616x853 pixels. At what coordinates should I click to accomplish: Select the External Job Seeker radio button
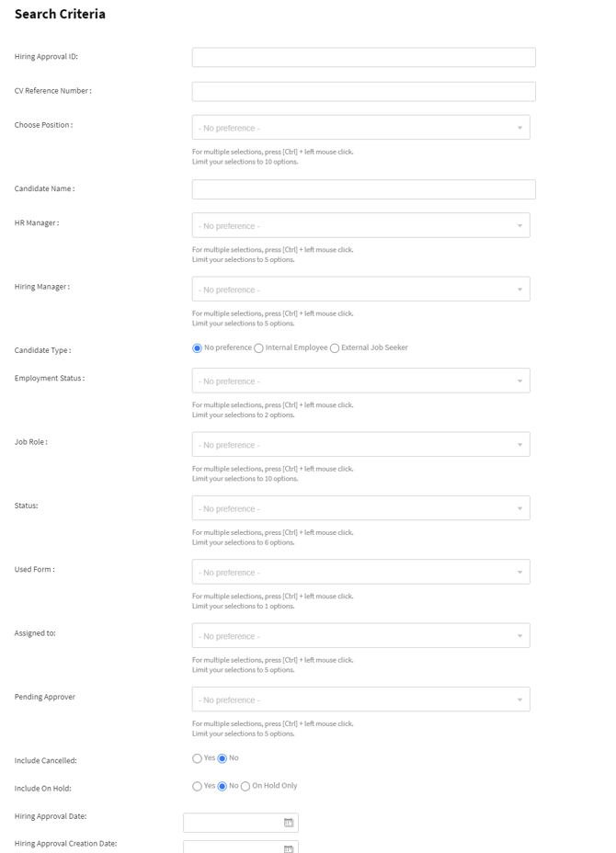pyautogui.click(x=335, y=348)
